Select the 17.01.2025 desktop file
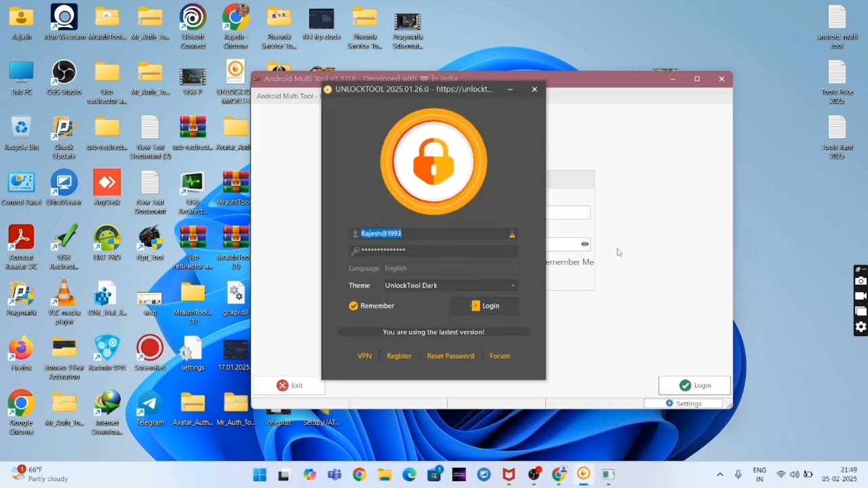 235,353
